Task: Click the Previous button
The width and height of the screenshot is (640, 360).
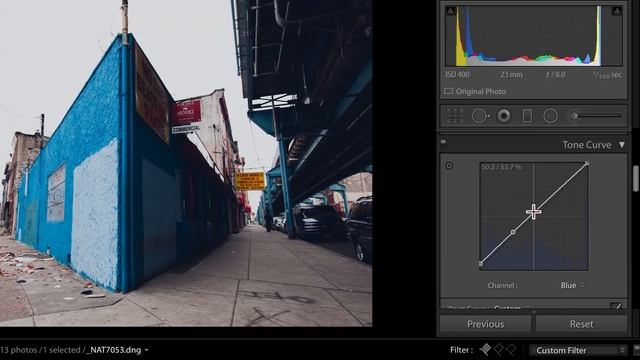Action: coord(485,324)
